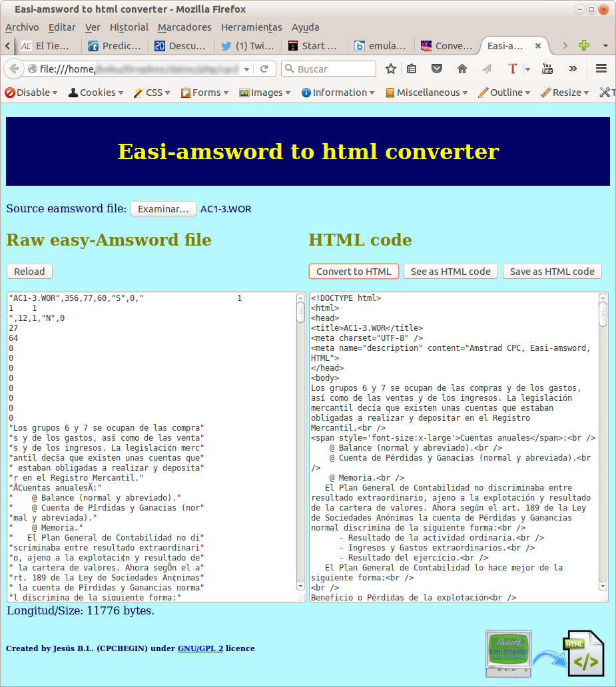
Task: Close the Easi-a... tab
Action: coord(538,45)
